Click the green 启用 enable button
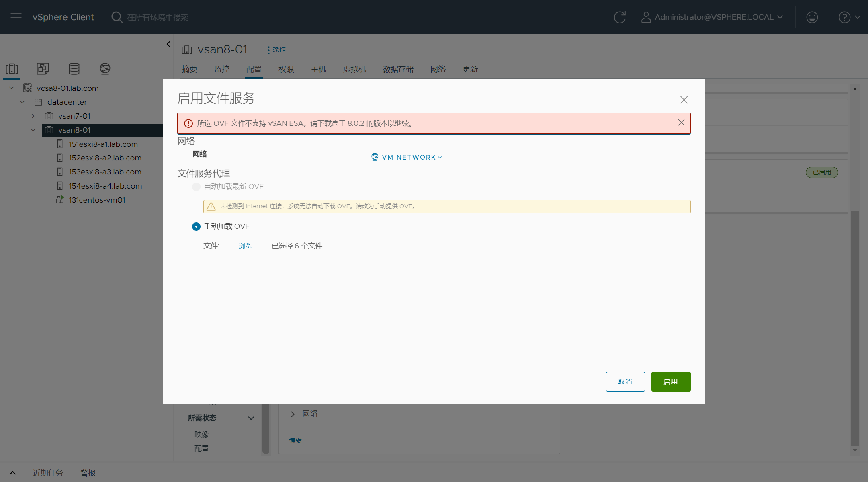Viewport: 868px width, 482px height. 671,381
